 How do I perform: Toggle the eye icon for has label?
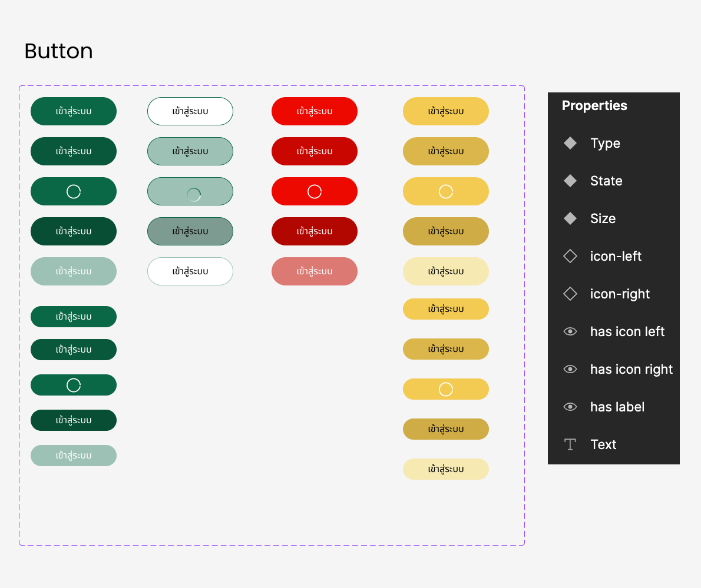point(570,407)
